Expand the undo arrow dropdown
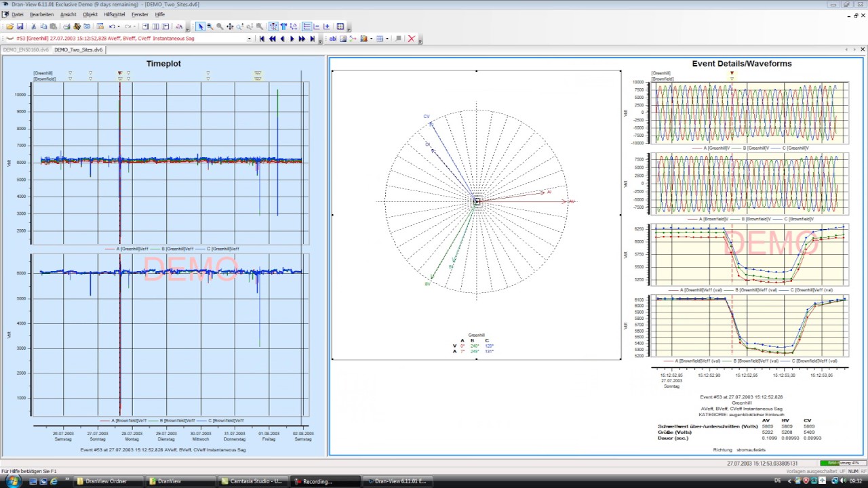The height and width of the screenshot is (488, 868). pos(119,26)
